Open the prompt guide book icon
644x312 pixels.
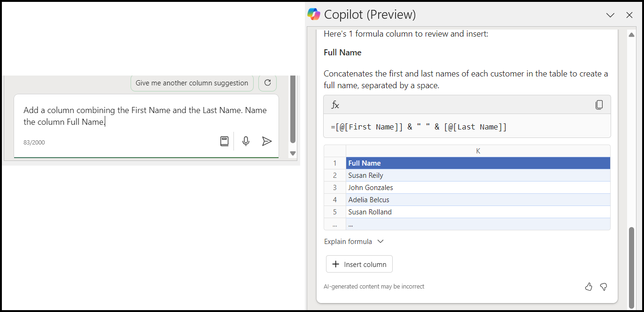[x=225, y=141]
